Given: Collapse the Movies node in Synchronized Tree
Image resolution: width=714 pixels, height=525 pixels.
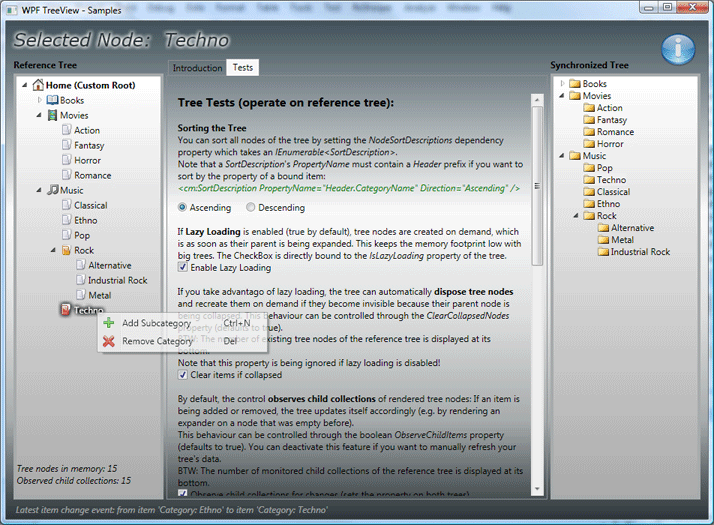Looking at the screenshot, I should 562,96.
